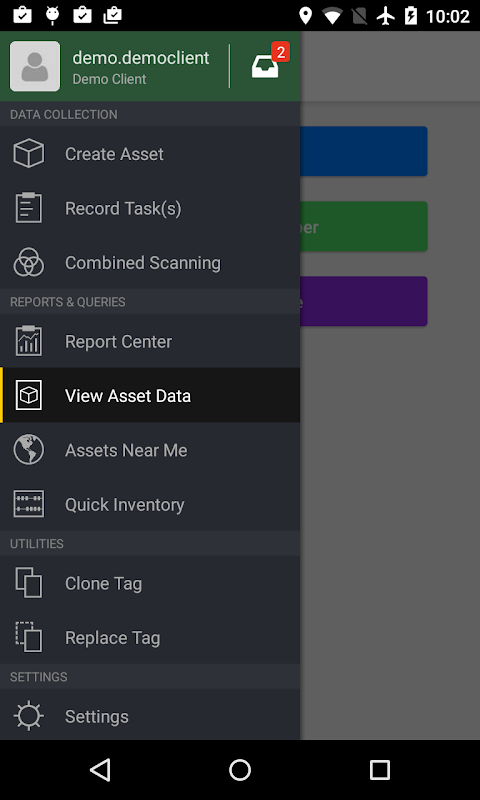Tap the Clone Tag duplicate icon
Image resolution: width=480 pixels, height=800 pixels.
pyautogui.click(x=29, y=583)
